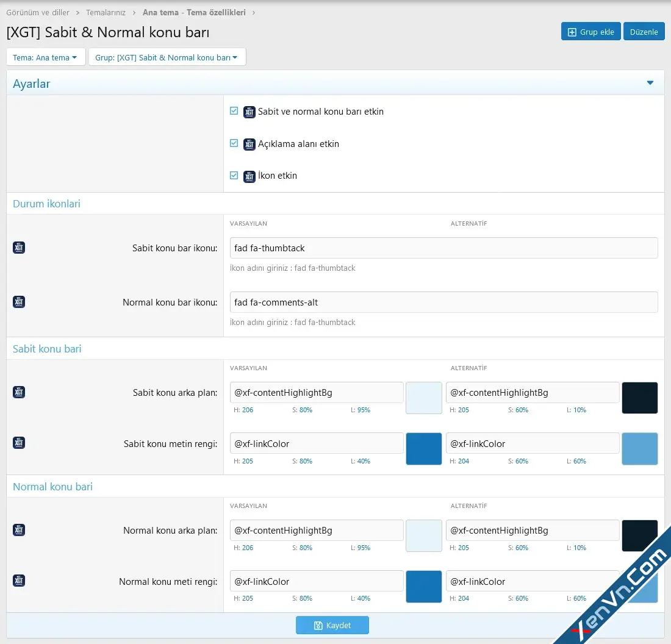The image size is (671, 644).
Task: Open default Normal konu meti rengi blue swatch
Action: click(424, 587)
